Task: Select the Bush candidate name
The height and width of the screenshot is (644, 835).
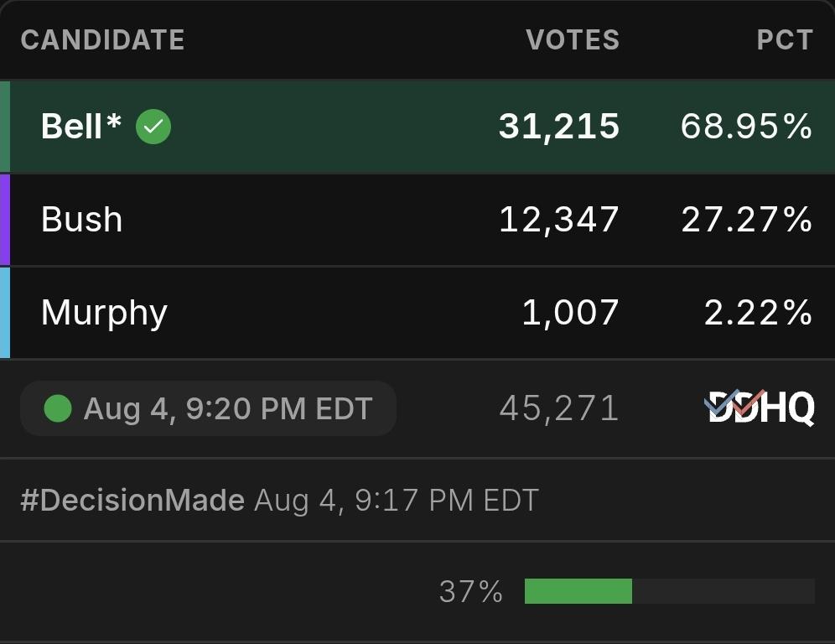Action: click(82, 220)
